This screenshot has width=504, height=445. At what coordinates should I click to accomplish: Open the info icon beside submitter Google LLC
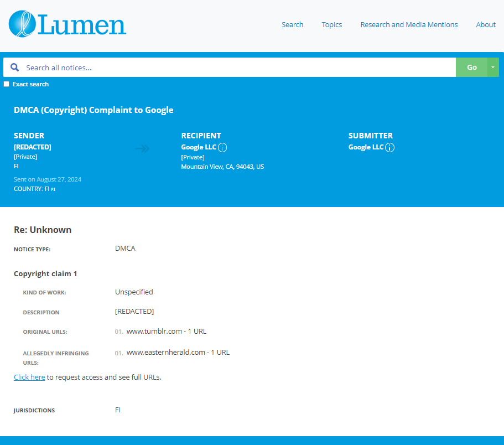coord(389,147)
